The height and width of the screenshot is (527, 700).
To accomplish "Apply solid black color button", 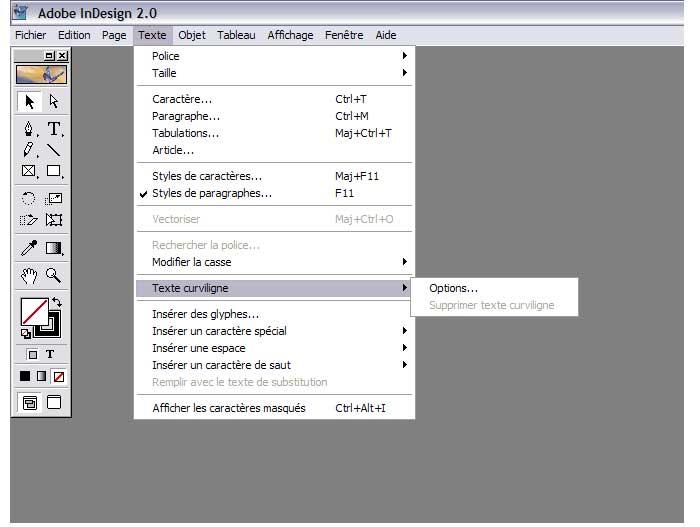I will tap(25, 376).
